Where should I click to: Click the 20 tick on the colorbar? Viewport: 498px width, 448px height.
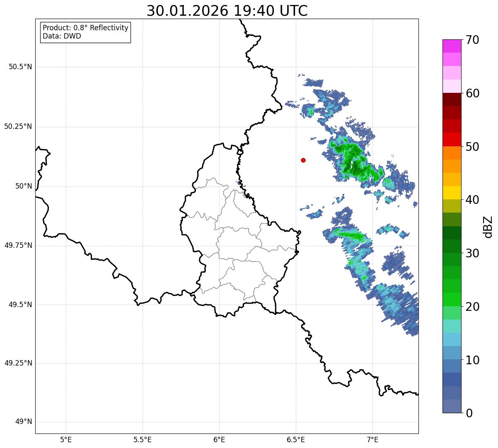pos(473,307)
